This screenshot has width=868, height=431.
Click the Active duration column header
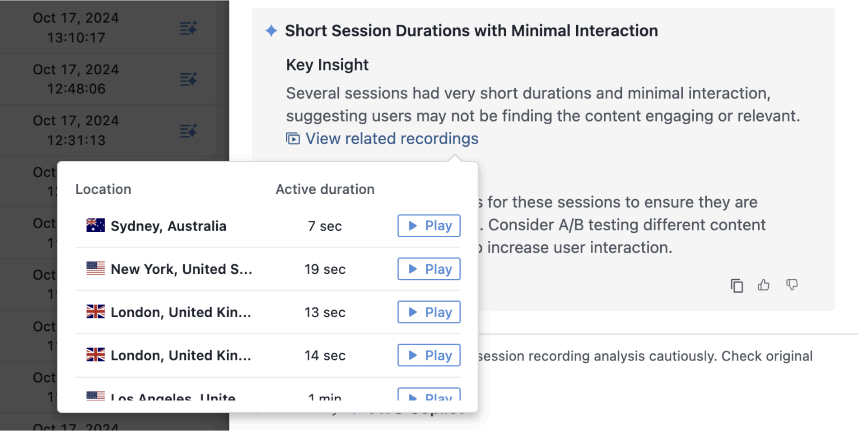tap(325, 189)
